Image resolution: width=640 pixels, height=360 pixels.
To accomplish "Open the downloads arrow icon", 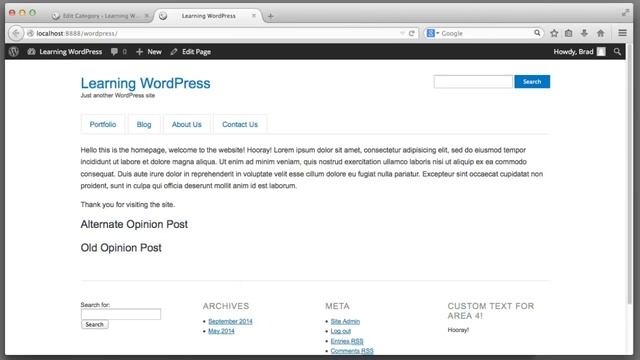I will [x=584, y=33].
